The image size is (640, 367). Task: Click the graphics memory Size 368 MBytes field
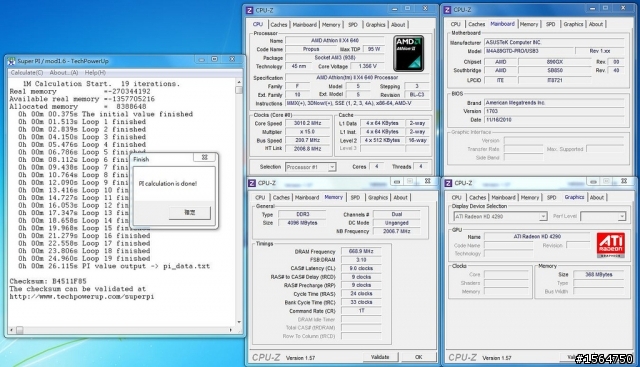(x=599, y=275)
